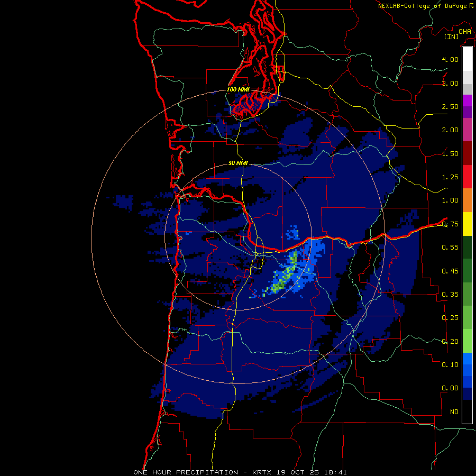Click the KRTX station identifier in the footer

pos(262,472)
